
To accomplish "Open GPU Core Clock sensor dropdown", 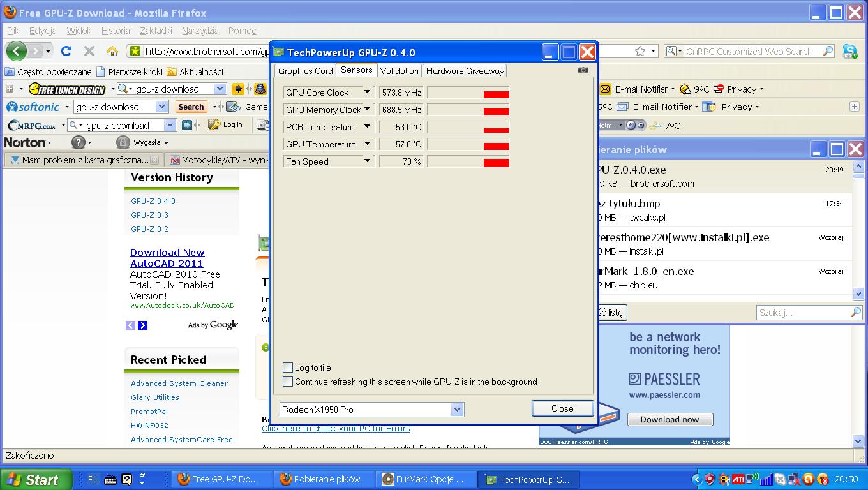I will tap(367, 93).
